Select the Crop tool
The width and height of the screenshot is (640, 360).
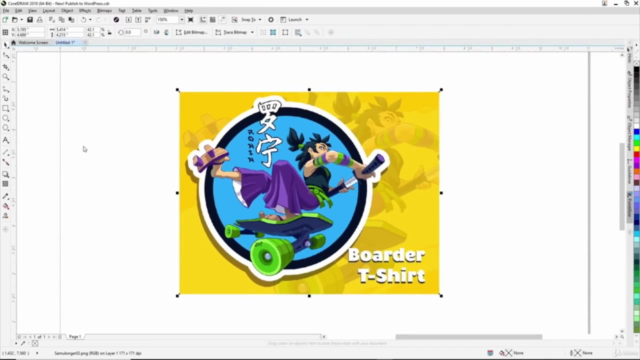[x=6, y=67]
